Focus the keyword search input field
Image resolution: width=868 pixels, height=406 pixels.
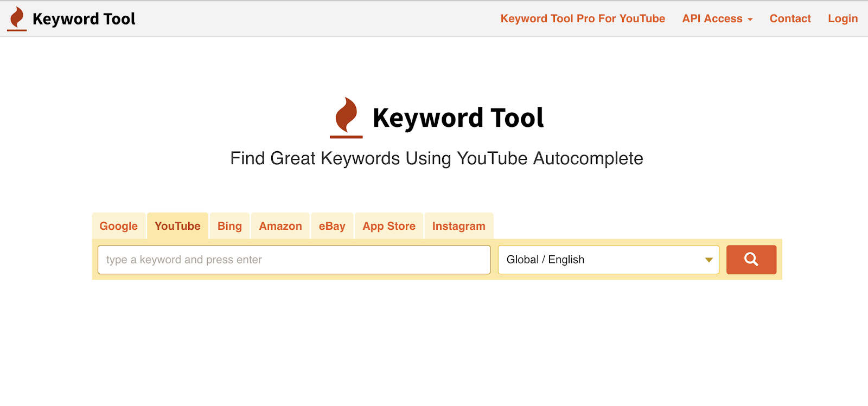click(x=294, y=260)
